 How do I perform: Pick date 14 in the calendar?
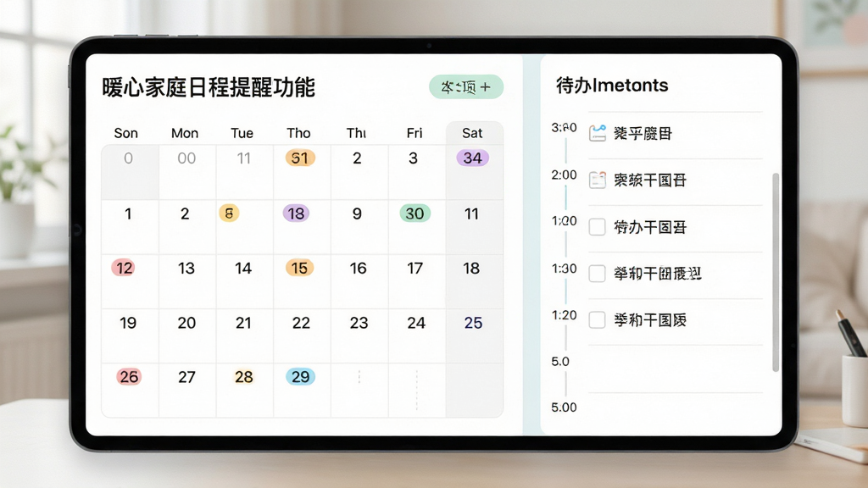pos(243,269)
